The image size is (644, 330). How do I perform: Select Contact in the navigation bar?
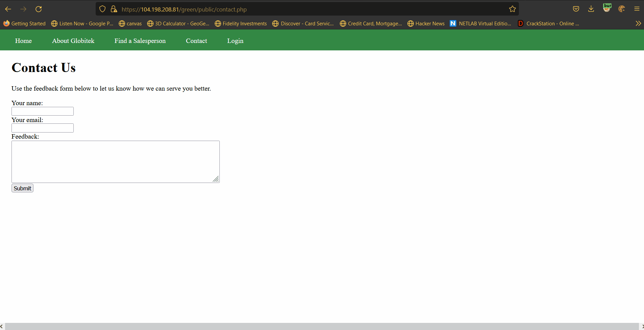pyautogui.click(x=196, y=41)
